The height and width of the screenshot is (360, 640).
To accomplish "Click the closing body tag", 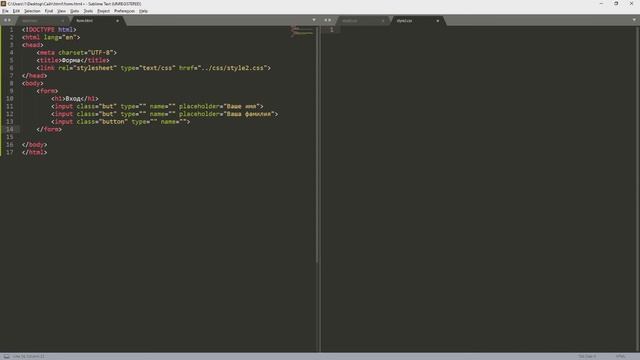I will coord(34,144).
